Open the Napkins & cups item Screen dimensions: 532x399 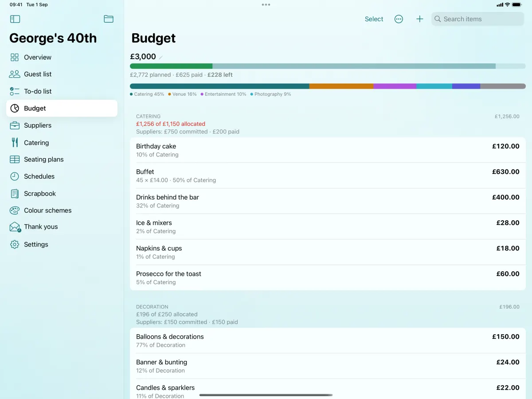[328, 252]
